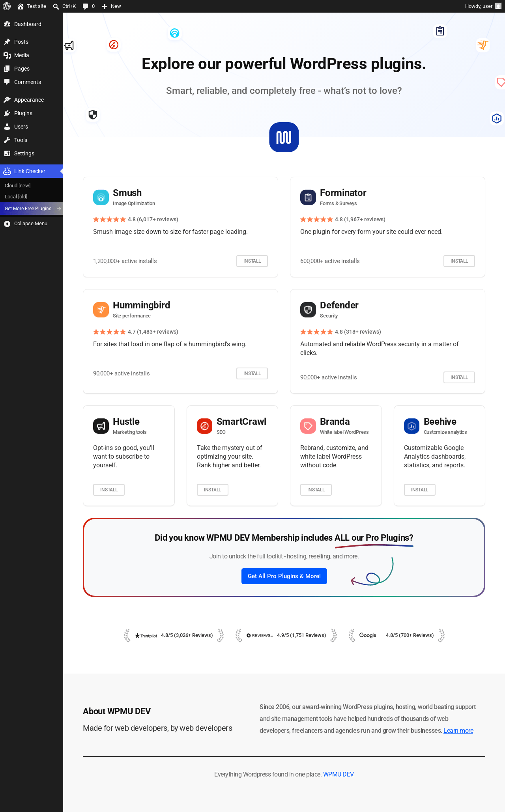Click the Smush 4.8 star rating
This screenshot has width=505, height=812.
pyautogui.click(x=136, y=220)
